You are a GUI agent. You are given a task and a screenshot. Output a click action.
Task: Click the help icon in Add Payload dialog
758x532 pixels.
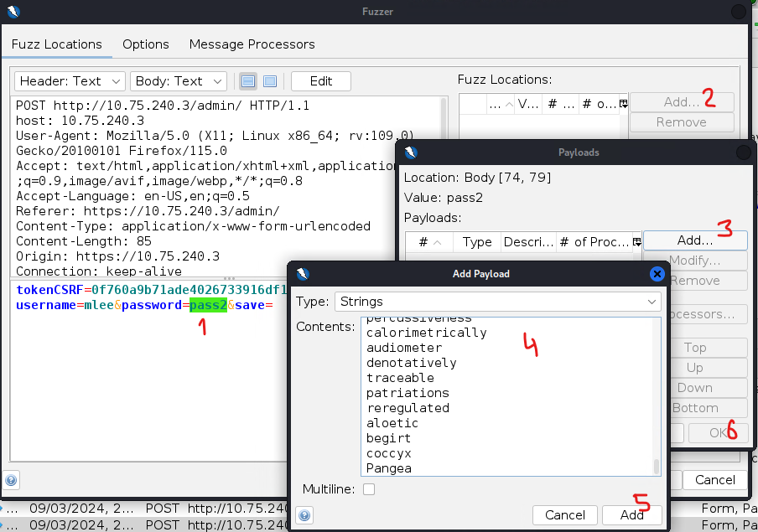(304, 515)
